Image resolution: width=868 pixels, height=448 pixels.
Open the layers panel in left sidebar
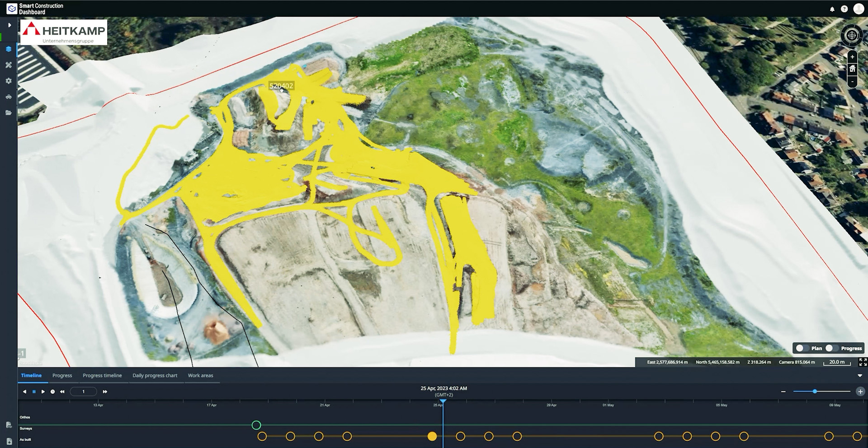pyautogui.click(x=9, y=49)
